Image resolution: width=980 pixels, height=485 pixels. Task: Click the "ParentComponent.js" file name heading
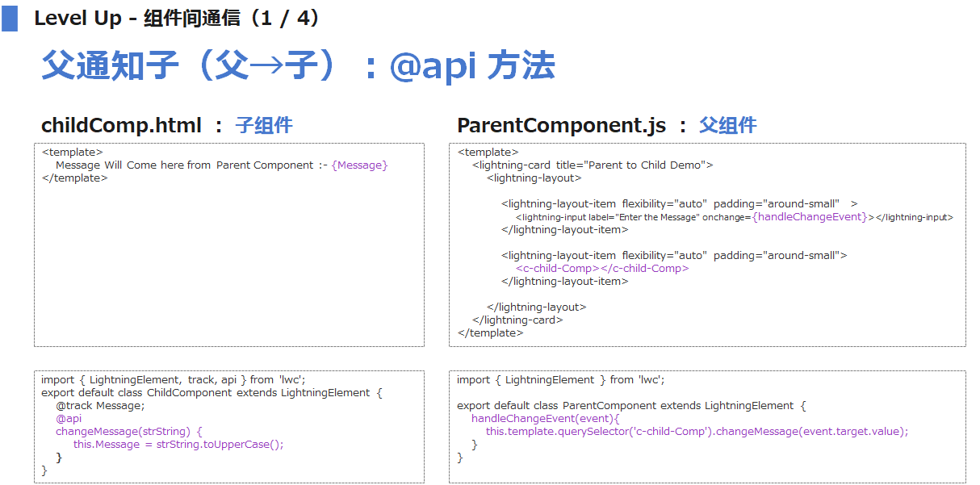point(561,125)
